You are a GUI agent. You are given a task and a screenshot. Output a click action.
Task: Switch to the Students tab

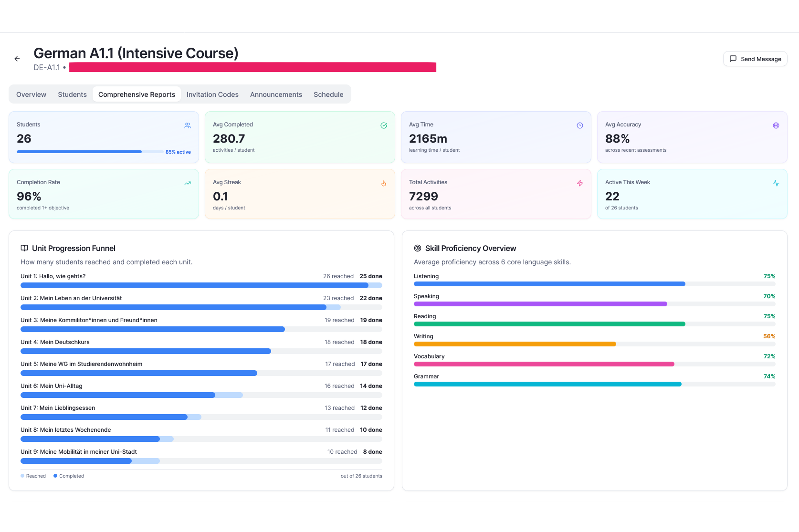[x=73, y=94]
